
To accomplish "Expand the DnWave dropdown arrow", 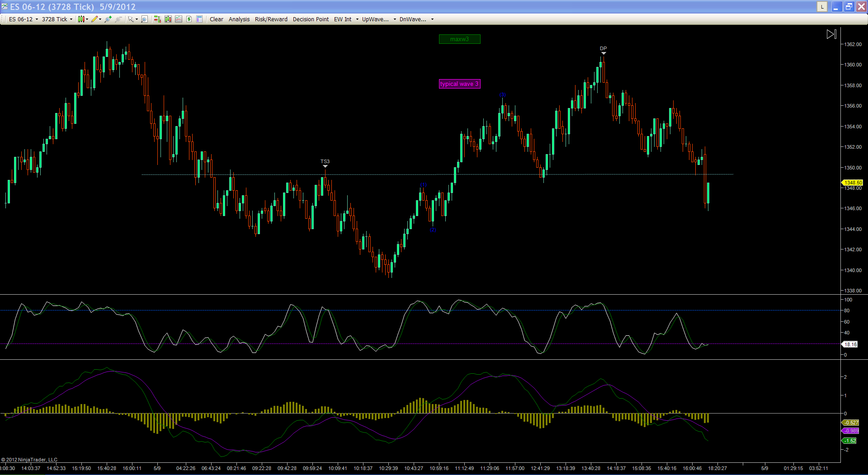I will (432, 19).
